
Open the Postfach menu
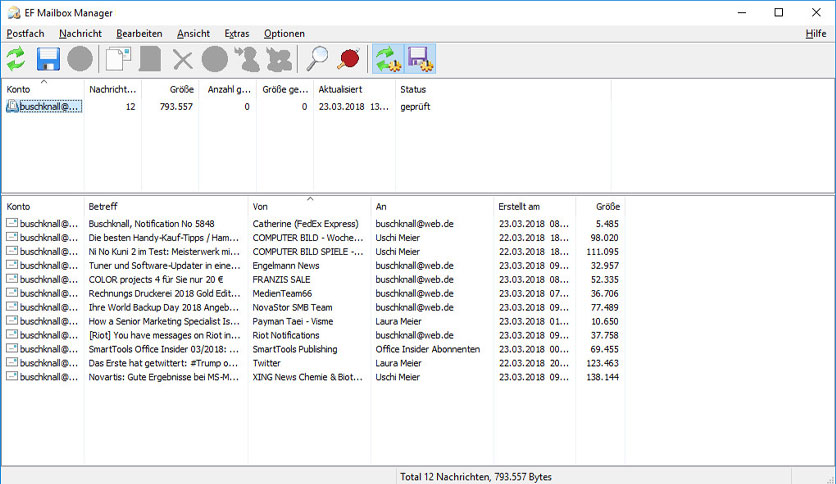pos(25,34)
